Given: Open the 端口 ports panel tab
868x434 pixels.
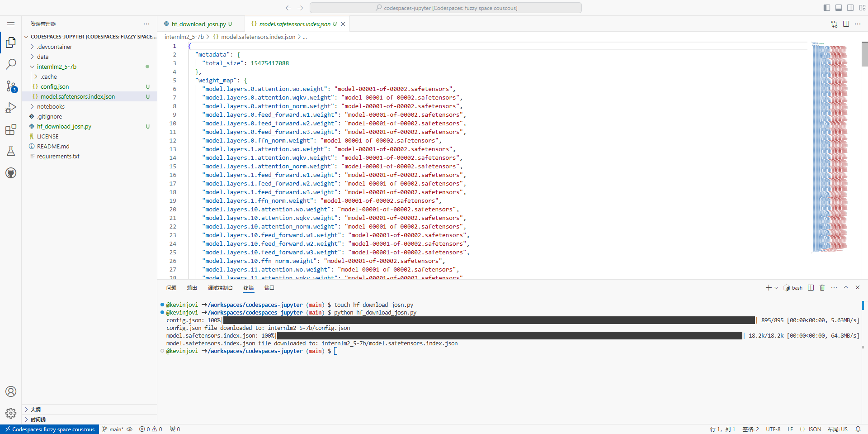Looking at the screenshot, I should [269, 288].
